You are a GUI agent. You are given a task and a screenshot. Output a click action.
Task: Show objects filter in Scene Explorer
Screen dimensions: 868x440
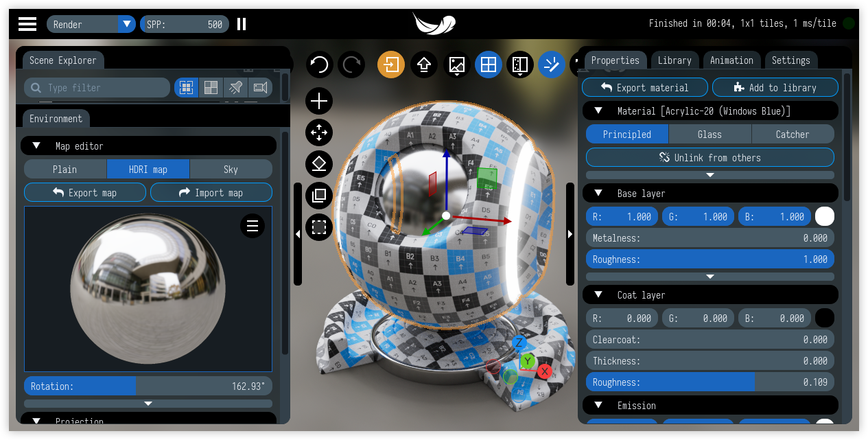(x=186, y=88)
